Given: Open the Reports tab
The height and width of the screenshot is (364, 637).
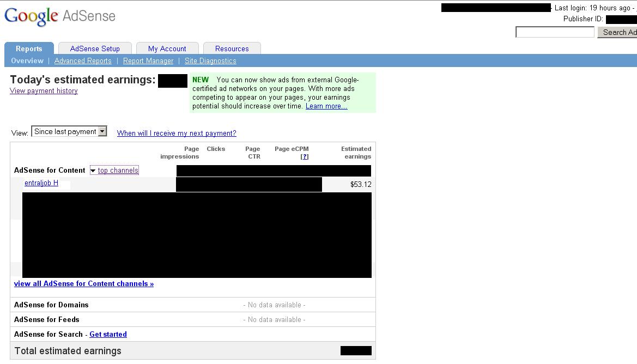Looking at the screenshot, I should click(29, 48).
